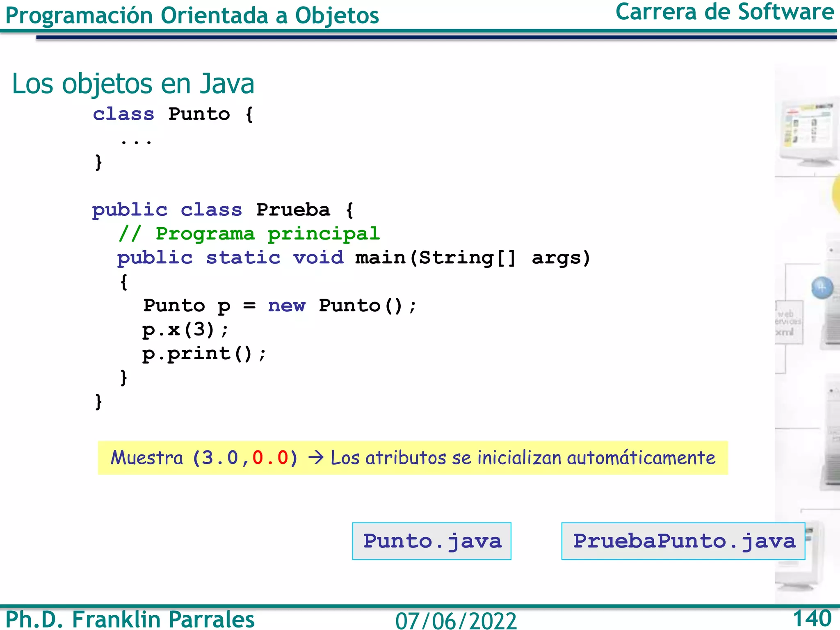Viewport: 840px width, 630px height.
Task: Click the date '07/06/2022' in footer
Action: 456,621
